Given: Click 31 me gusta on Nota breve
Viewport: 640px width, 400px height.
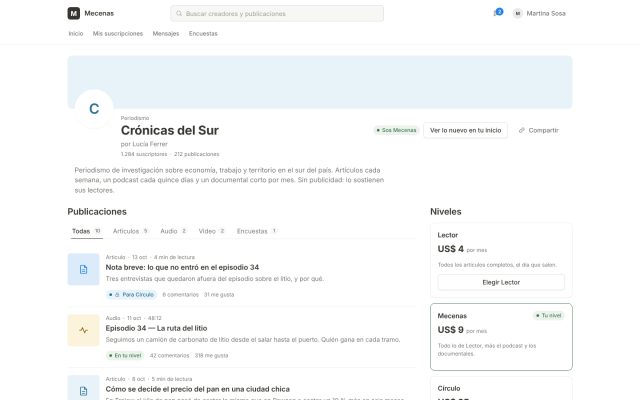Looking at the screenshot, I should click(219, 295).
